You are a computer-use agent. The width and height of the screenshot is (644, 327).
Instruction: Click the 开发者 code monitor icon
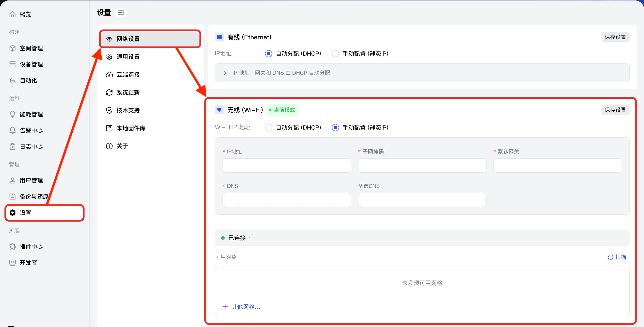13,262
